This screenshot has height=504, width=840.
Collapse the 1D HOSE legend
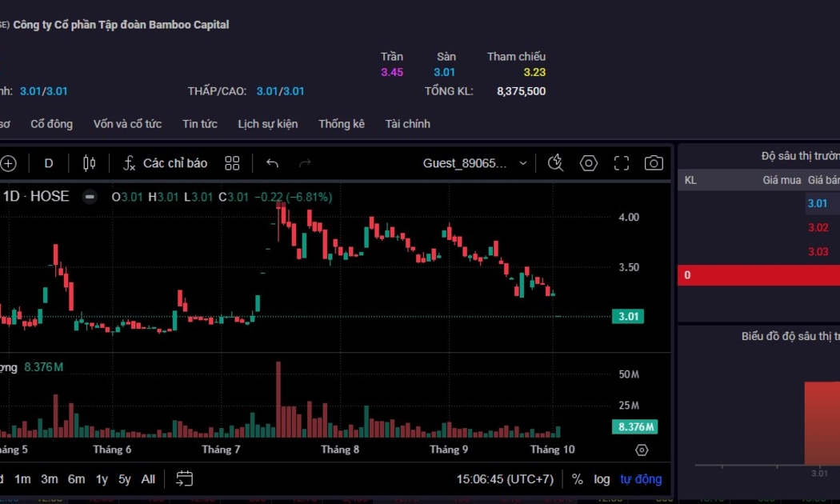coord(90,197)
